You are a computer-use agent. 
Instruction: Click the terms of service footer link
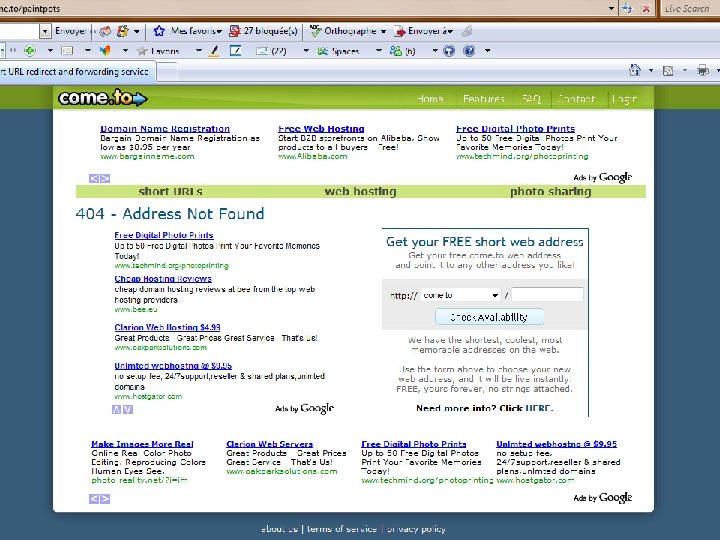342,529
